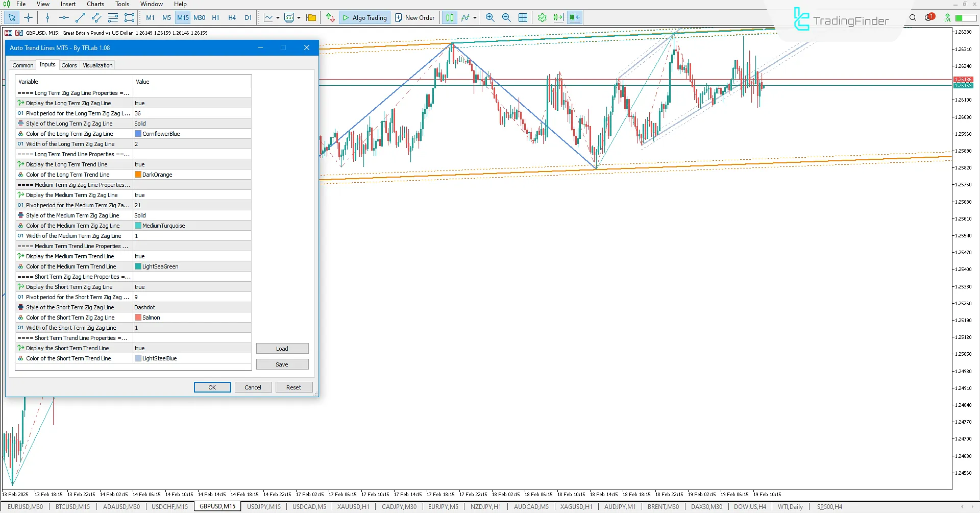The height and width of the screenshot is (513, 980).
Task: Switch to the Colors tab
Action: tap(69, 65)
